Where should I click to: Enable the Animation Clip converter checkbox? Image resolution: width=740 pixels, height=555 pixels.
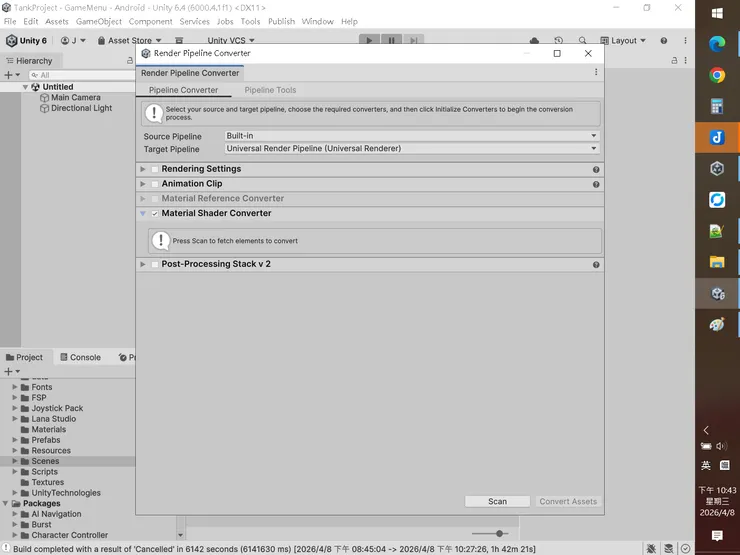[155, 184]
